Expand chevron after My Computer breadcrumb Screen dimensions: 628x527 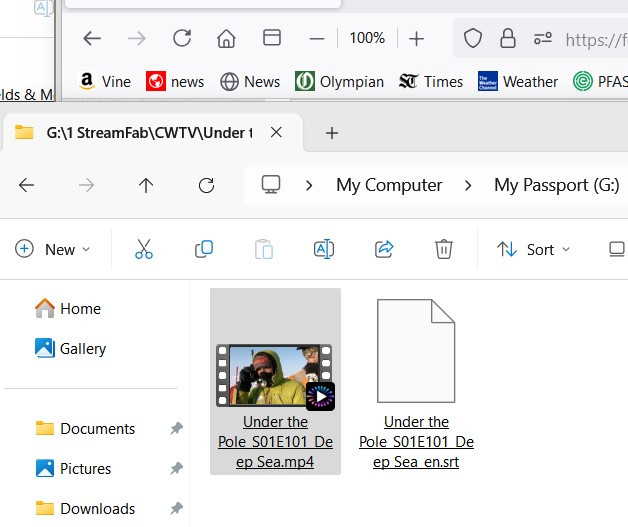468,185
